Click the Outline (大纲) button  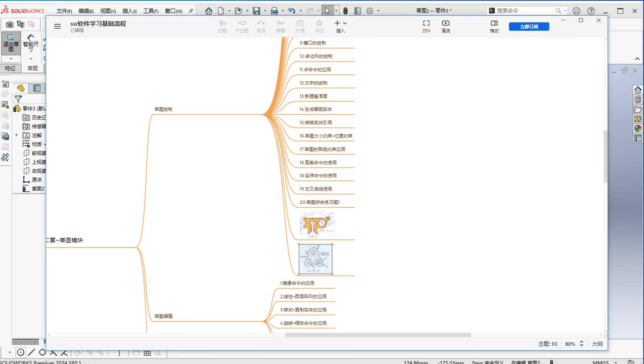597,344
